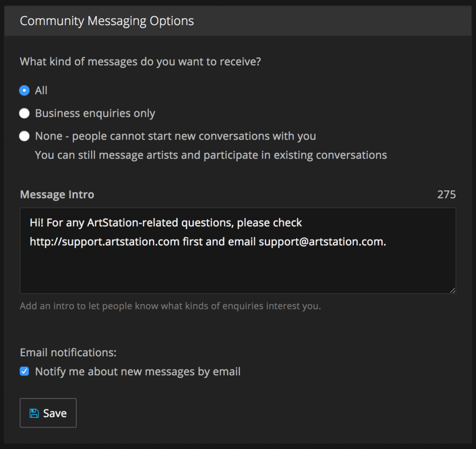Click the floppy disk icon on Save
Screen dimensions: 476x449
(34, 413)
